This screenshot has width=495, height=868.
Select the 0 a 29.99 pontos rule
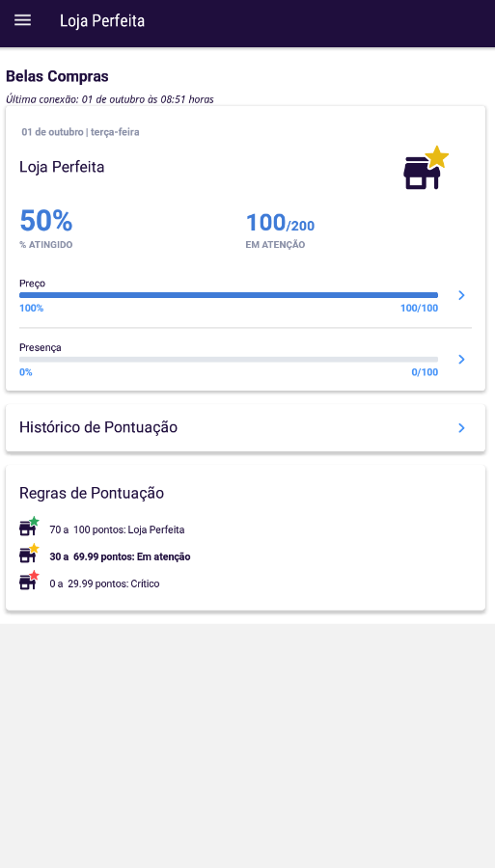[104, 584]
